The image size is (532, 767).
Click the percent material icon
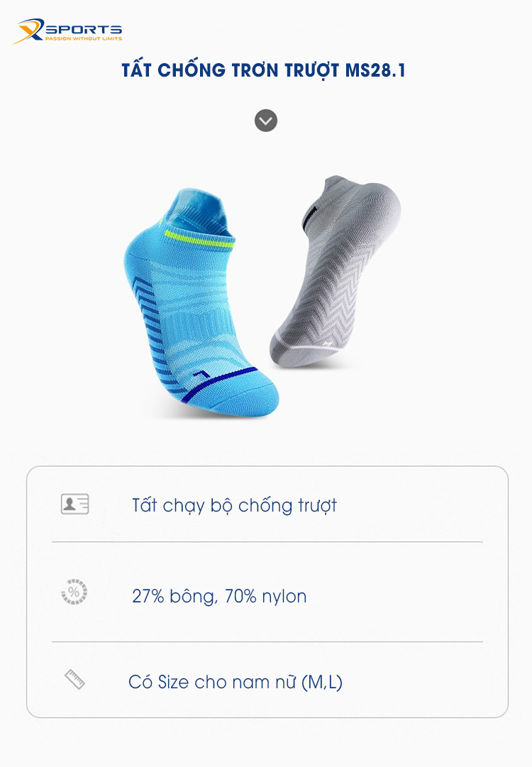point(74,592)
